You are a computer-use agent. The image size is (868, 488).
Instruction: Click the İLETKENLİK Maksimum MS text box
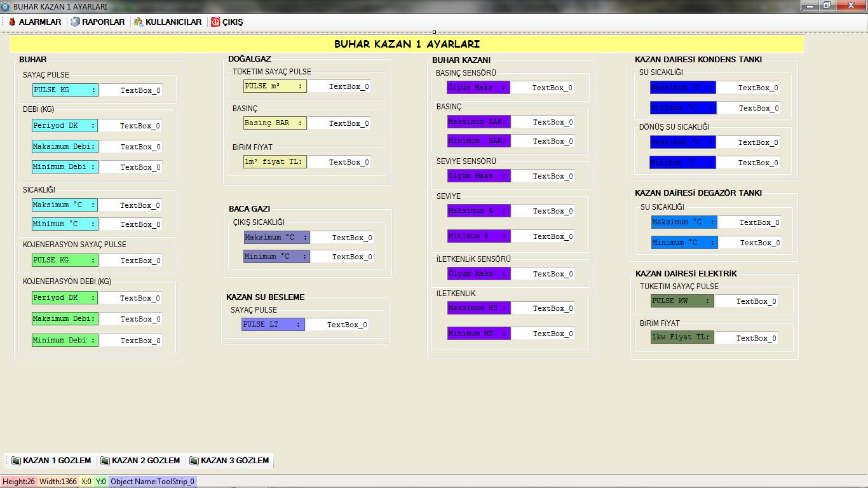tap(543, 308)
